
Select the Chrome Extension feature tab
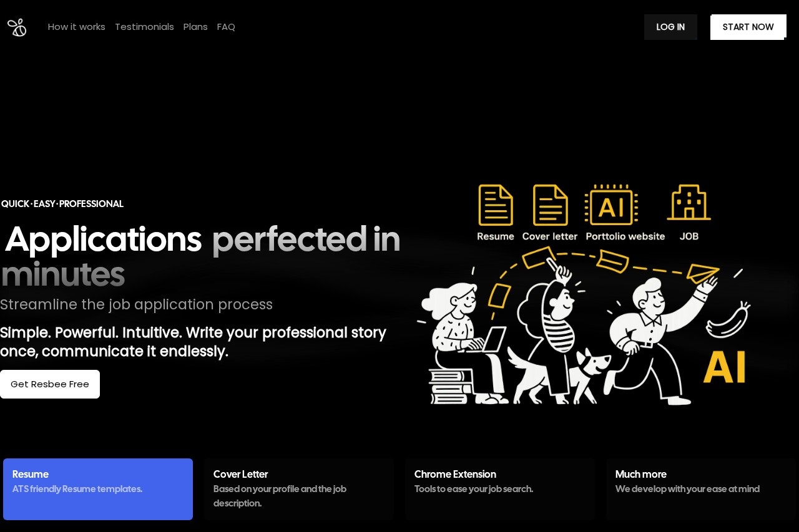coord(499,489)
